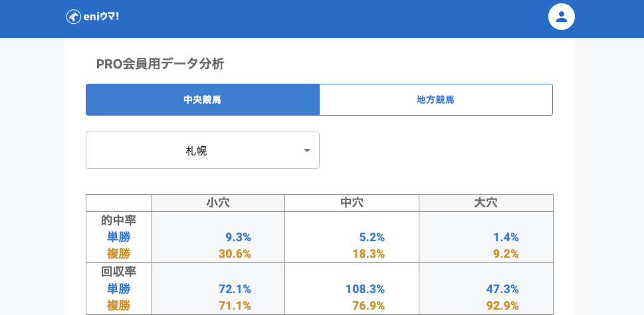The image size is (644, 315).
Task: Click the eniウマ! brand name text
Action: (100, 17)
